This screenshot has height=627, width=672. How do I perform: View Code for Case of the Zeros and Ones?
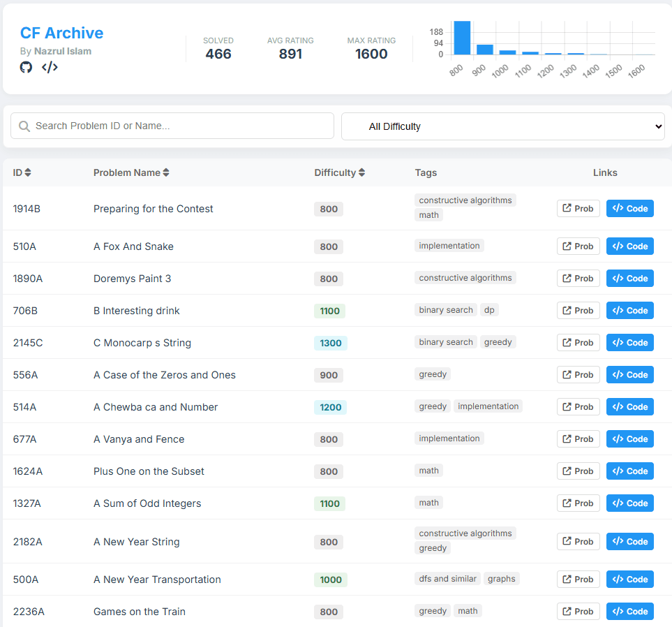coord(630,375)
